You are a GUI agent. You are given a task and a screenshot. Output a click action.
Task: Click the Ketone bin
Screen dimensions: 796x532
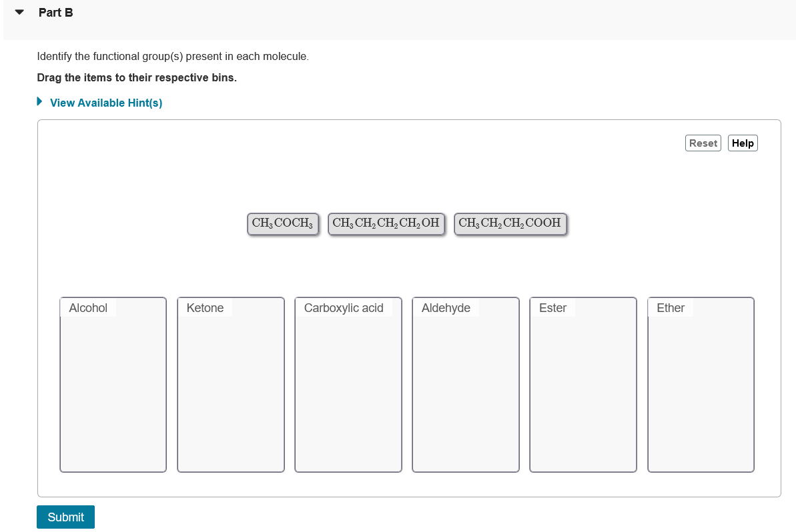pyautogui.click(x=230, y=385)
